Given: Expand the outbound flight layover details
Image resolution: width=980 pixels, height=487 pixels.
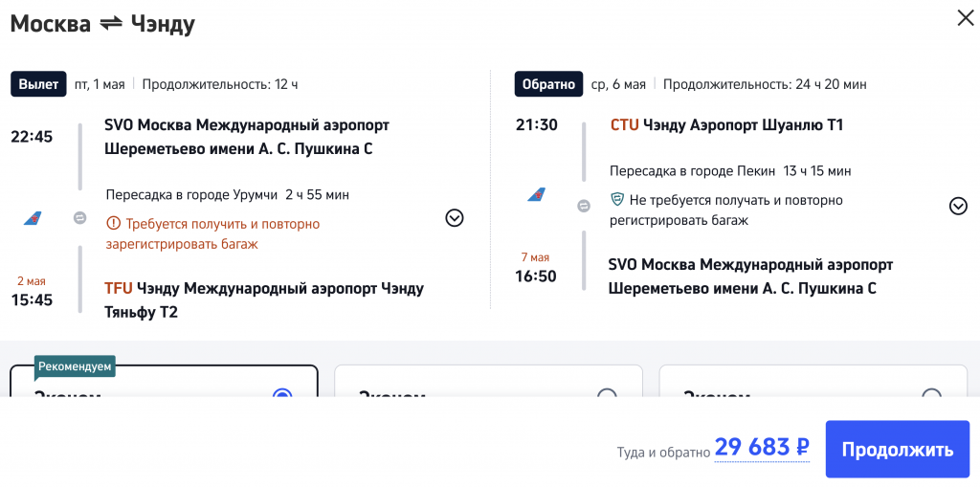Looking at the screenshot, I should click(x=455, y=218).
